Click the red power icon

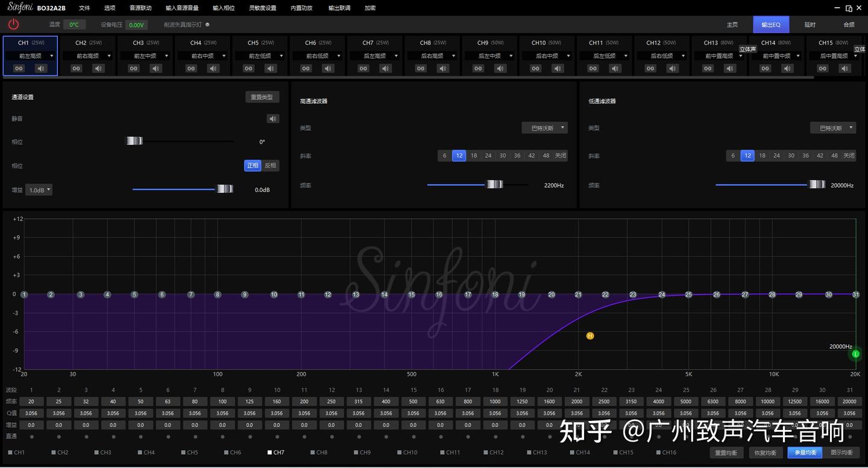(13, 24)
